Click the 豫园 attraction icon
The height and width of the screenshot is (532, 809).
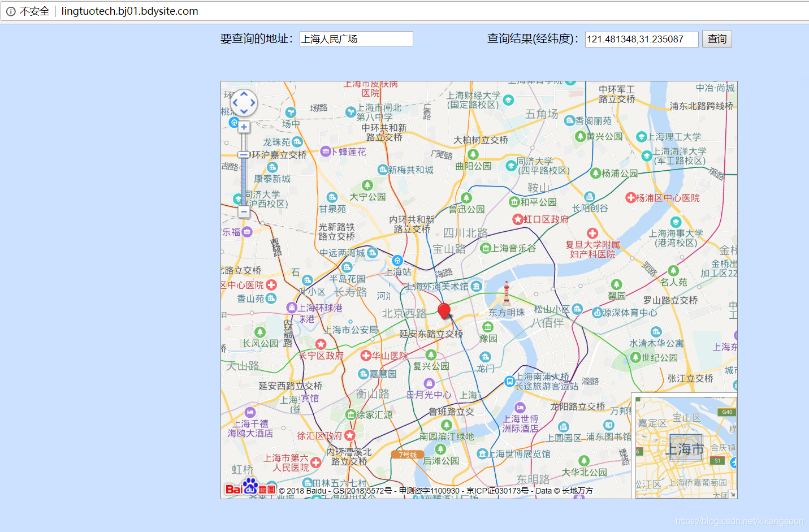click(x=488, y=327)
